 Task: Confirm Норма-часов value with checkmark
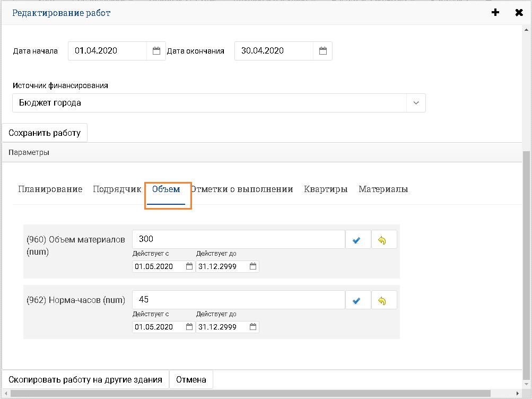pyautogui.click(x=357, y=301)
